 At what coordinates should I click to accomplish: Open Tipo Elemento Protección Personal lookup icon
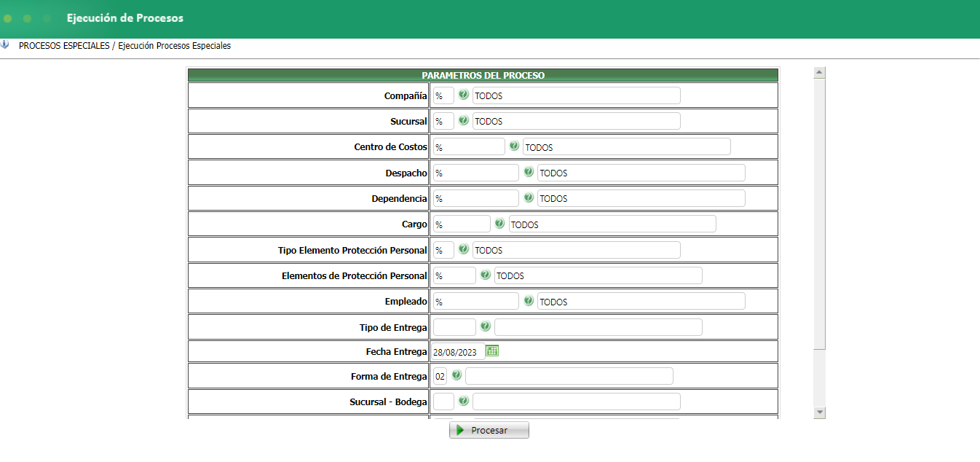click(464, 249)
